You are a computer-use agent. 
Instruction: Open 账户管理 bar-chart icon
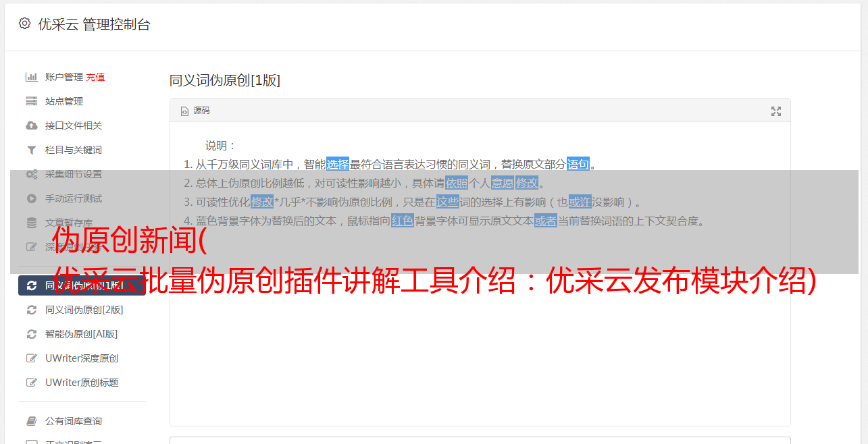coord(31,77)
